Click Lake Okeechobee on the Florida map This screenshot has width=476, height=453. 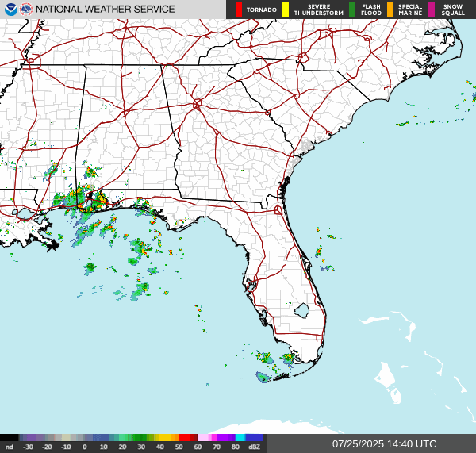301,311
